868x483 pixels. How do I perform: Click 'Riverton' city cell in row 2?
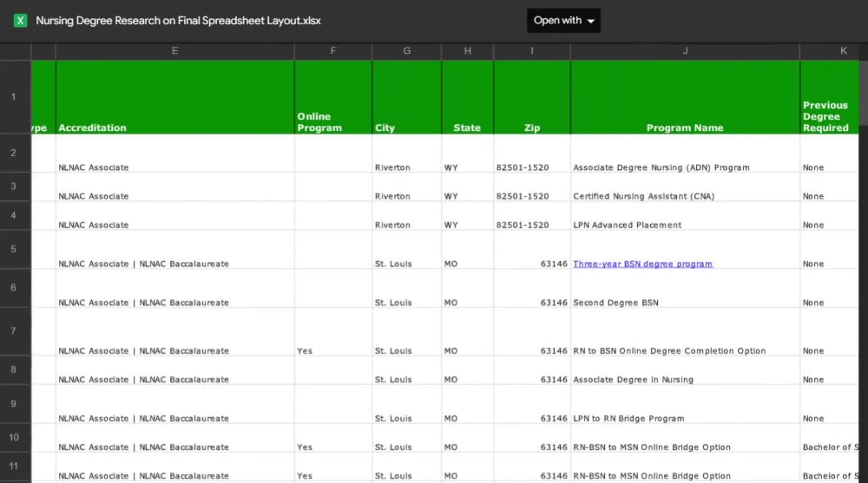click(x=407, y=153)
